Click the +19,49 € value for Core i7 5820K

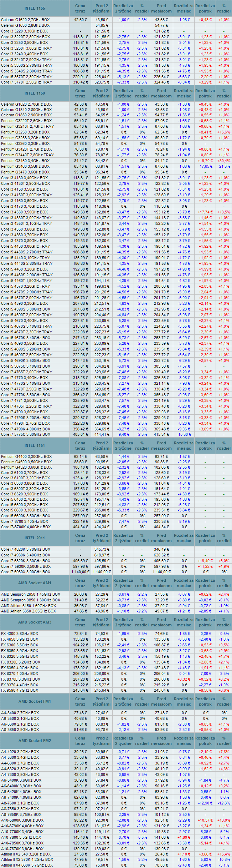(x=205, y=561)
